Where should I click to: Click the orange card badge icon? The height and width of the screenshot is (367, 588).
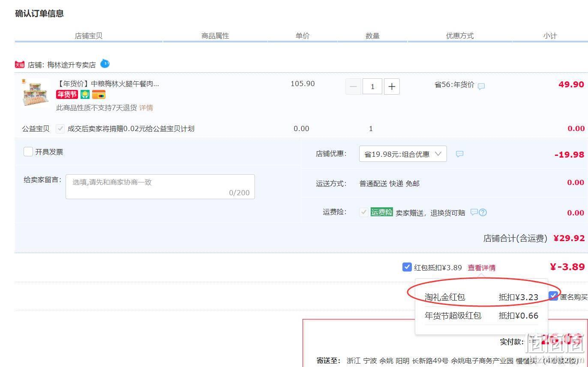point(99,95)
